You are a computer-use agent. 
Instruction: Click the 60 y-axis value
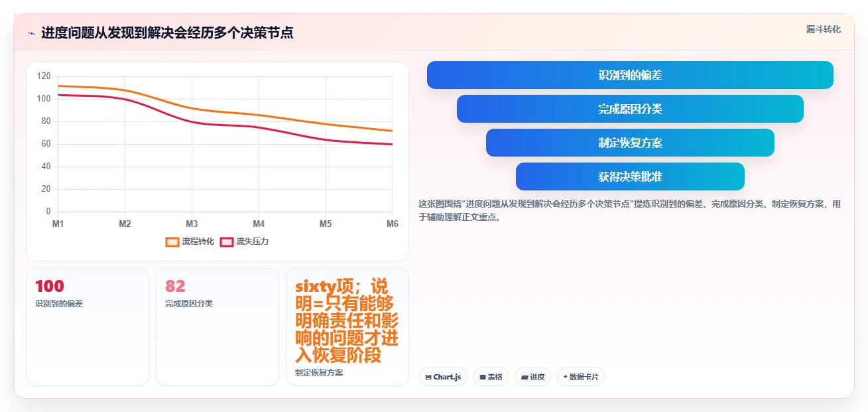coord(46,144)
